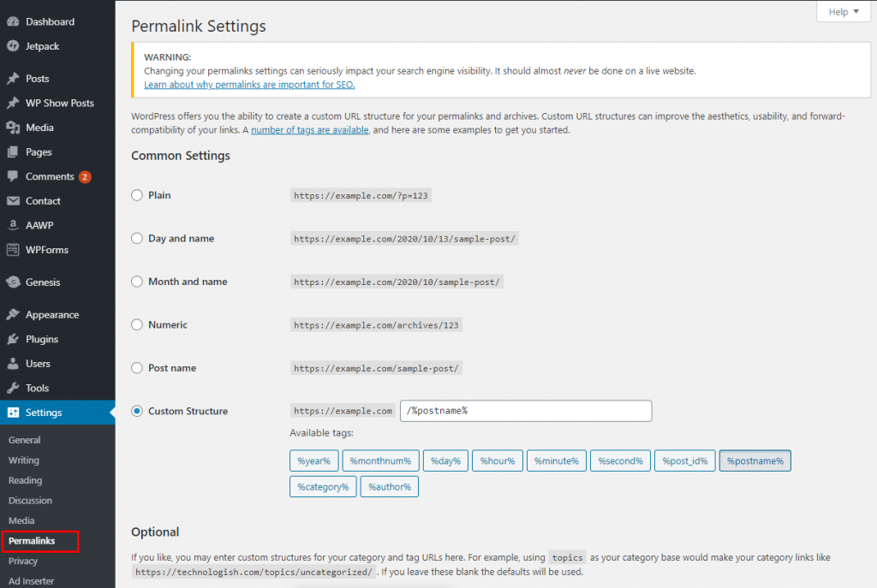
Task: Click the WP Show Posts pin icon
Action: click(x=13, y=104)
